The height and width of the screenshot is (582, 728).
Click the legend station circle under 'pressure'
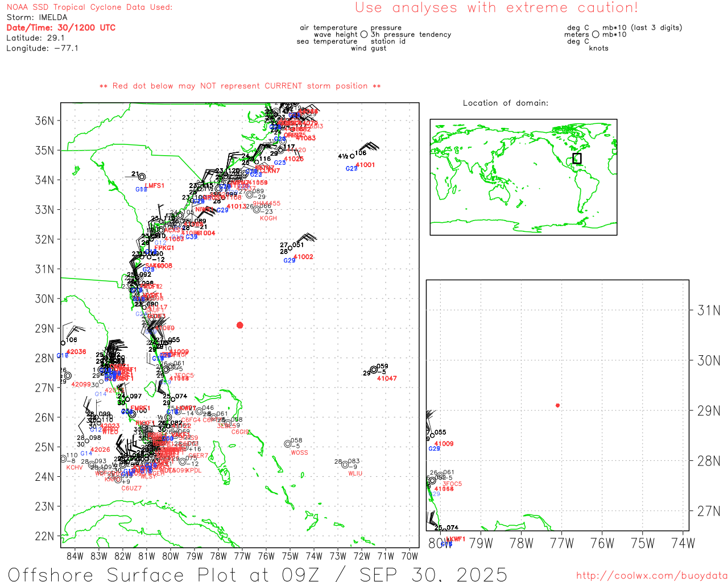point(364,34)
